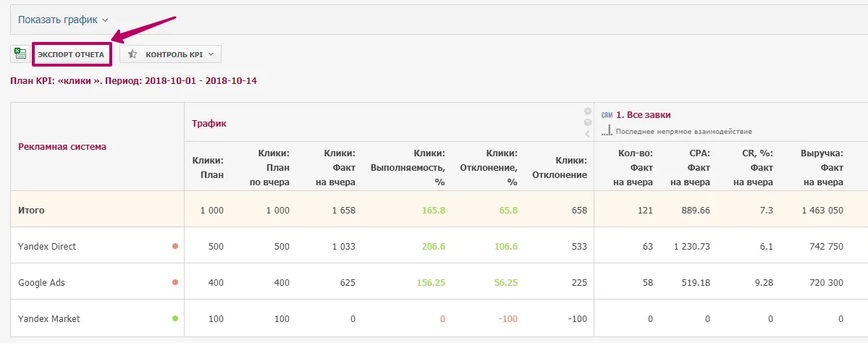Image resolution: width=868 pixels, height=343 pixels.
Task: Click the Итого deviation value 65.8
Action: click(x=507, y=211)
